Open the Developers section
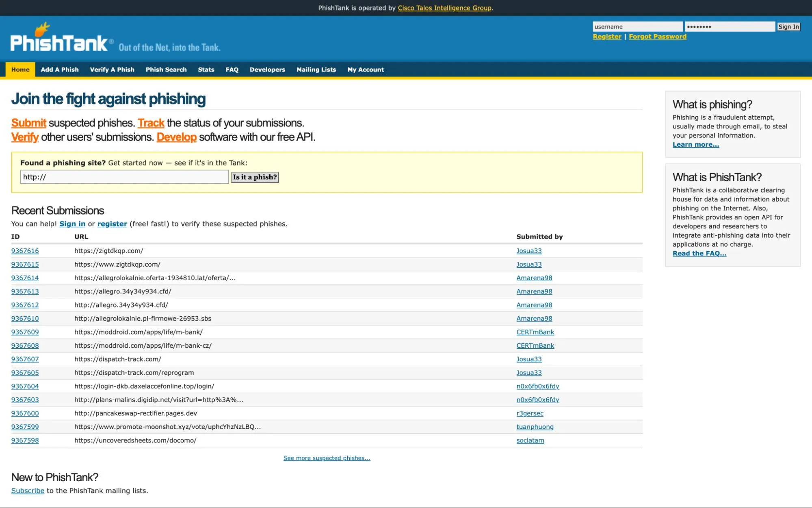This screenshot has width=812, height=508. click(x=267, y=69)
